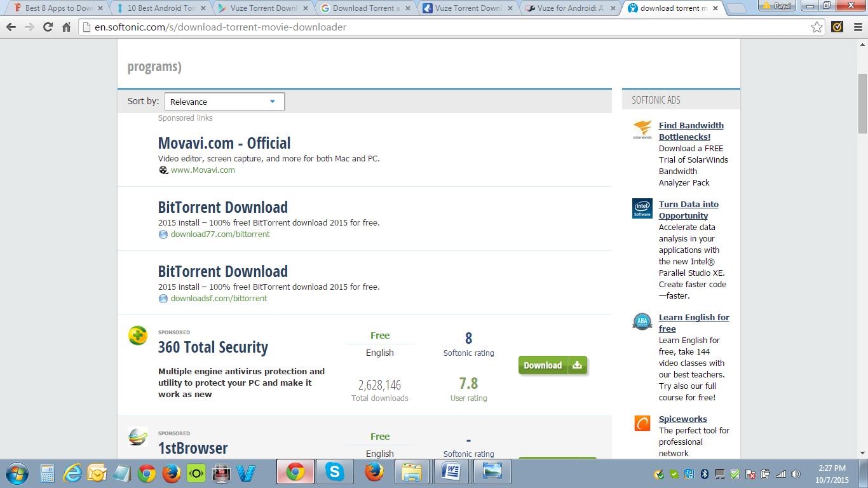Open the green app icon on taskbar

196,473
